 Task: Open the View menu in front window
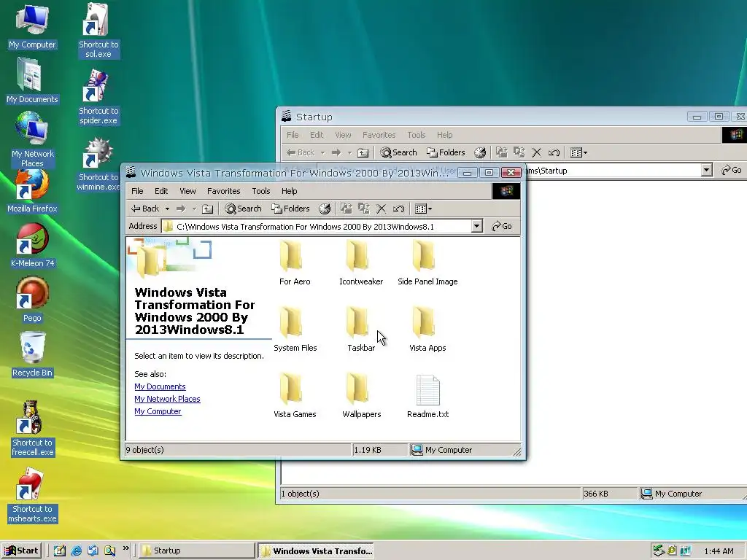[x=187, y=191]
